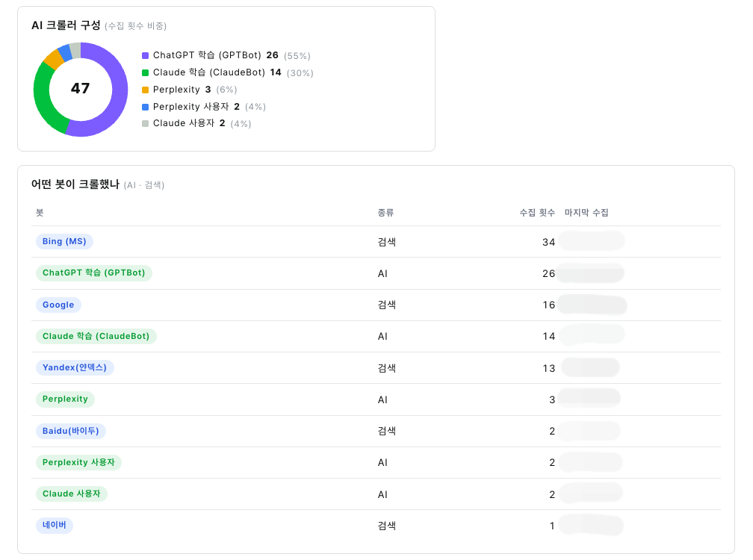Click the 마지막 수집 column header

586,213
